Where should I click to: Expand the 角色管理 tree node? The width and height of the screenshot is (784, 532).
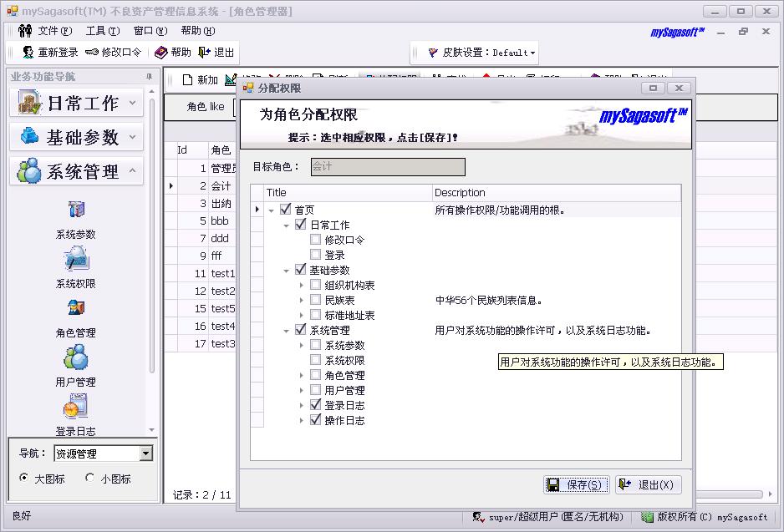pyautogui.click(x=301, y=375)
